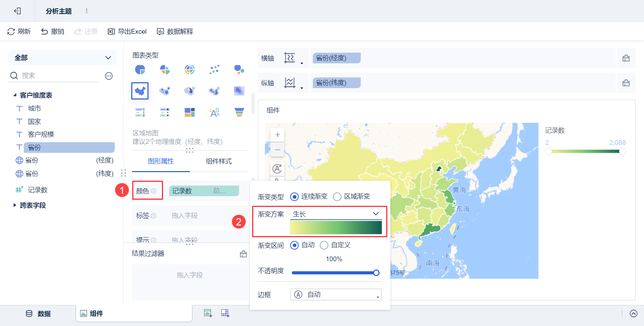
Task: Switch to the 数据 tab at bottom
Action: click(38, 314)
